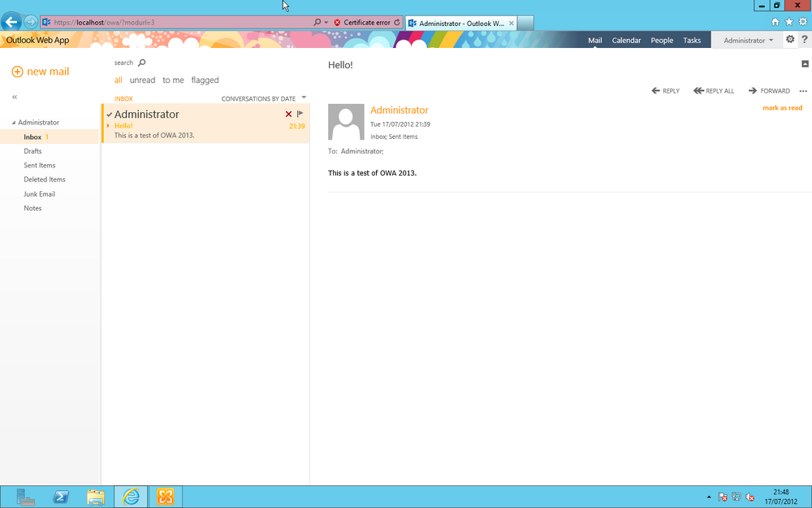Open a new browser tab
812x508 pixels.
525,24
